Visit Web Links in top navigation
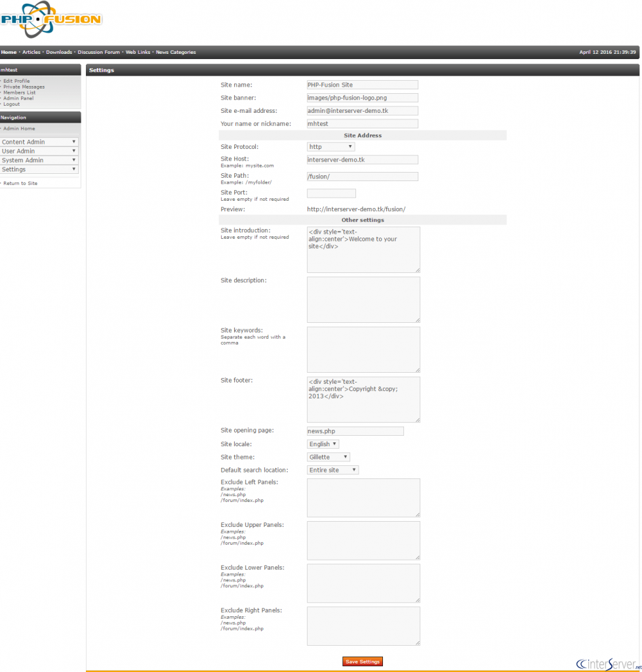The height and width of the screenshot is (672, 642). coord(138,52)
